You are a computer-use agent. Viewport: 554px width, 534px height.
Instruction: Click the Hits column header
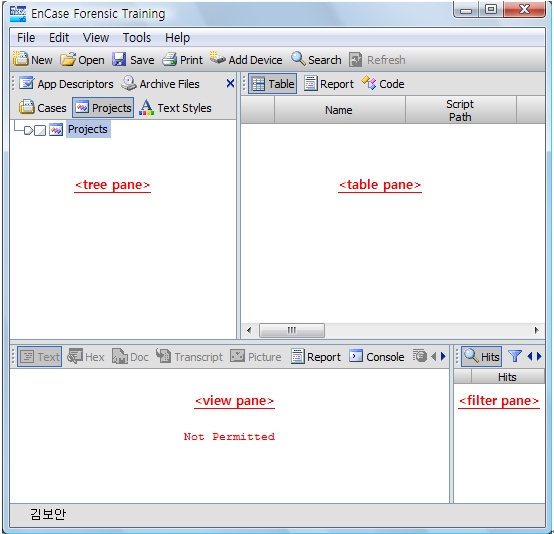(507, 377)
